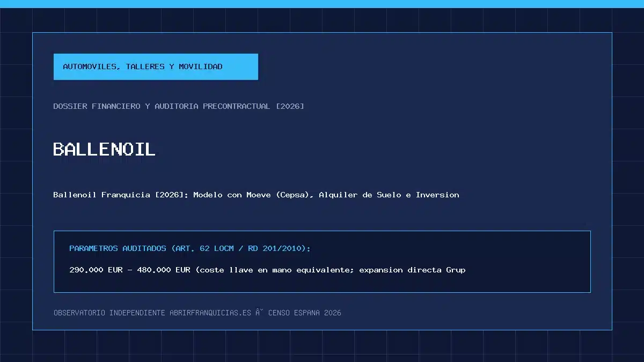The height and width of the screenshot is (362, 644).
Task: Select the BALLENOIL brand heading
Action: pos(105,149)
